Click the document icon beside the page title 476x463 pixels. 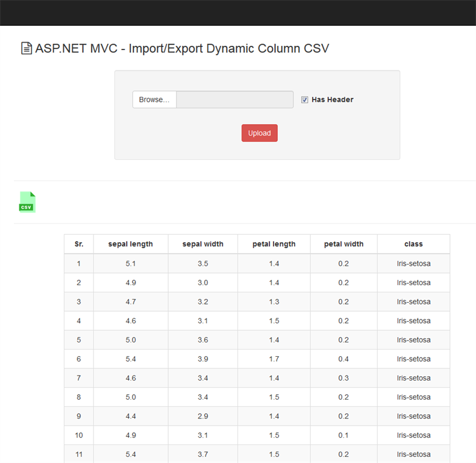pos(27,48)
